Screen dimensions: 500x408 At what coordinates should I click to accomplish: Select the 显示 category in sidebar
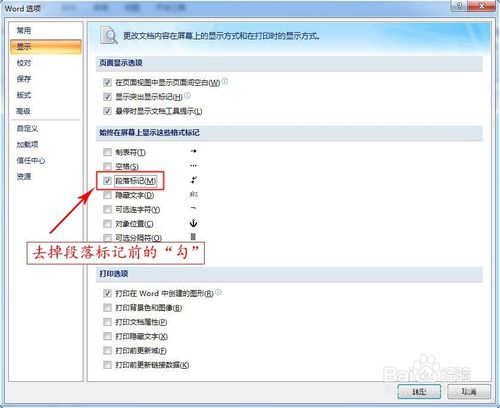(46, 47)
